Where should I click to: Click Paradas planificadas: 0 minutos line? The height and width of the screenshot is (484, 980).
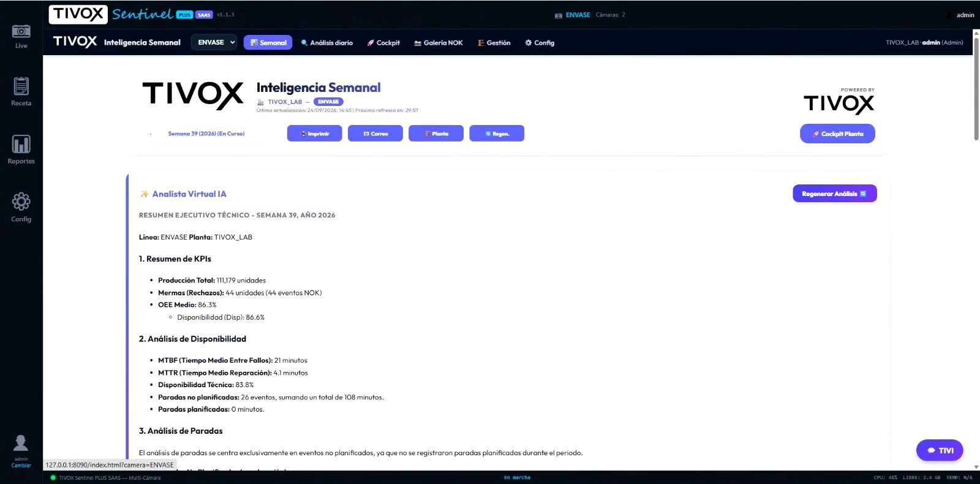[211, 410]
